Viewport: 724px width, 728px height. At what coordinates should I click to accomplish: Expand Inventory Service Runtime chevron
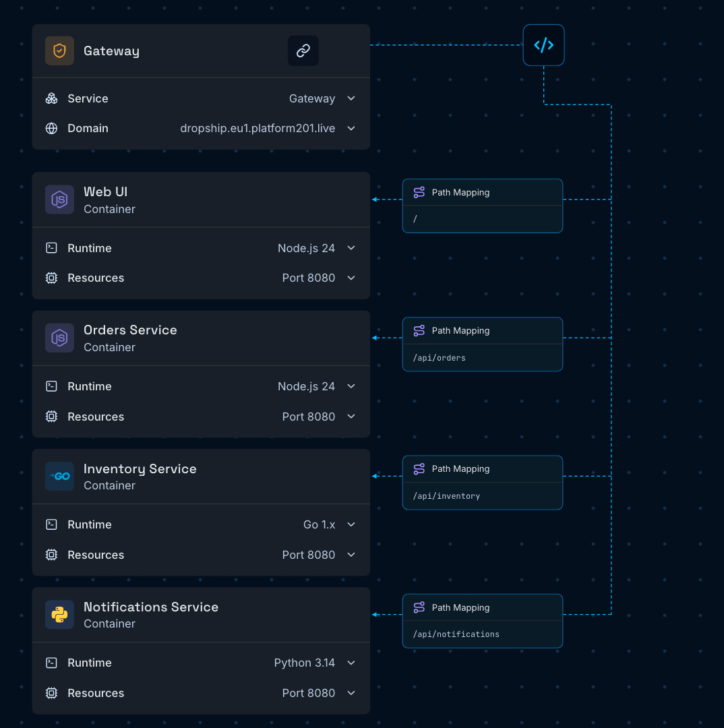click(x=351, y=524)
